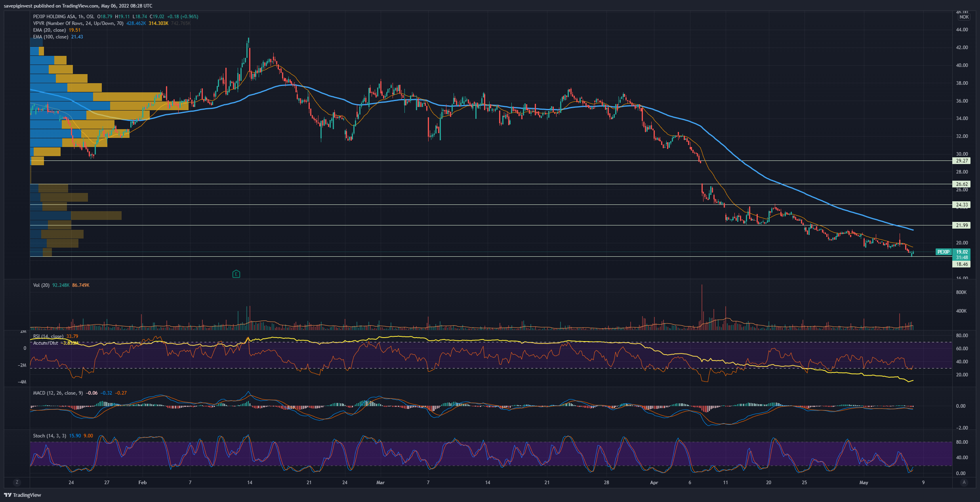980x502 pixels.
Task: Click the EMA 20 value 19.51
Action: click(74, 30)
